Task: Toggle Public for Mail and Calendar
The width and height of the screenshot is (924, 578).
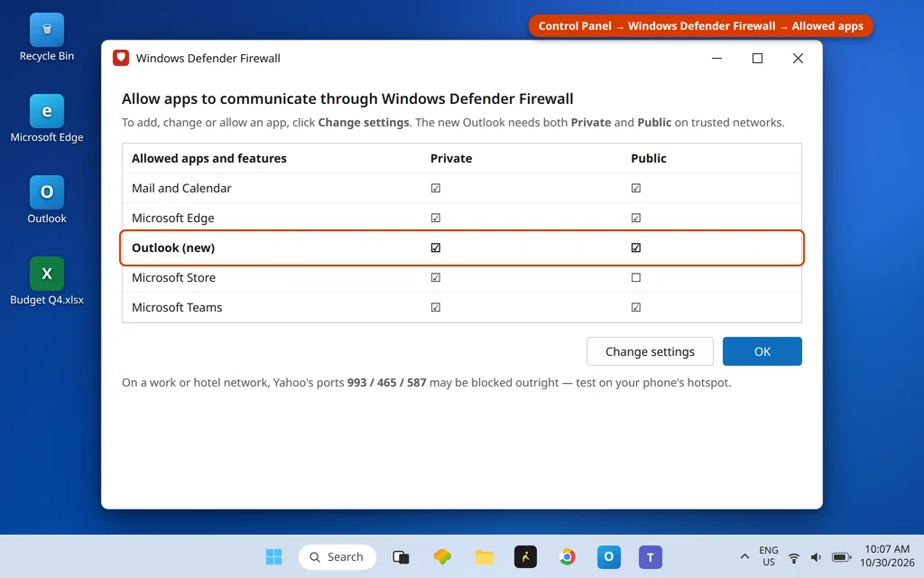Action: click(636, 188)
